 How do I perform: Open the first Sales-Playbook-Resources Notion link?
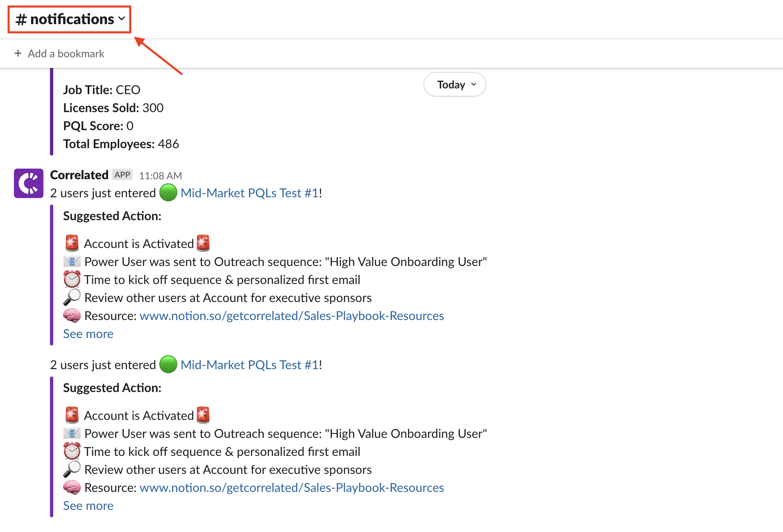(x=292, y=316)
